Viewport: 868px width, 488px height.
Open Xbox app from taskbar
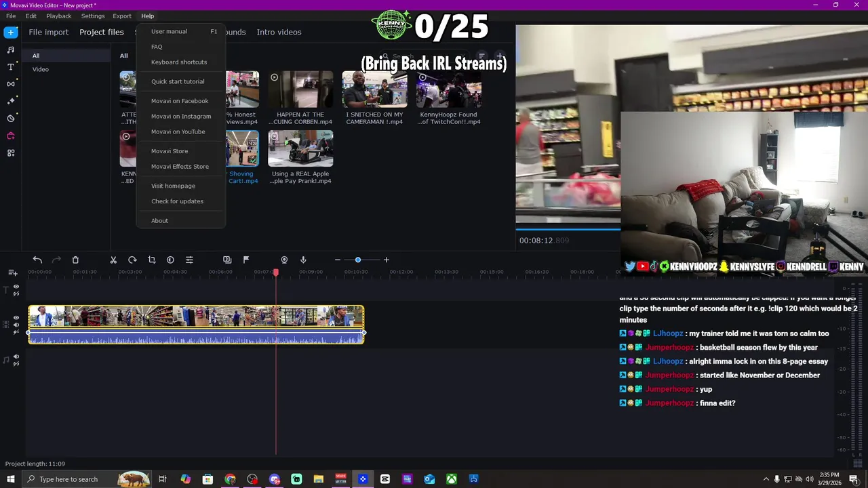[451, 479]
